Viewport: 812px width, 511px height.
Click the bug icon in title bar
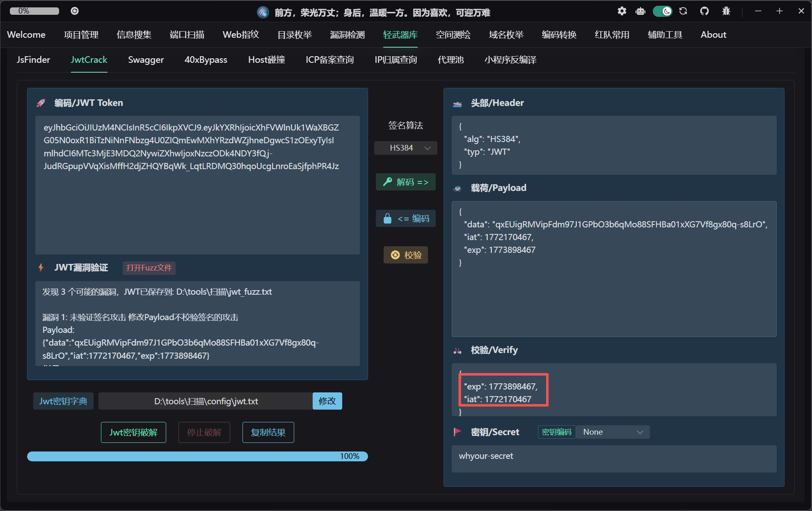tap(726, 11)
